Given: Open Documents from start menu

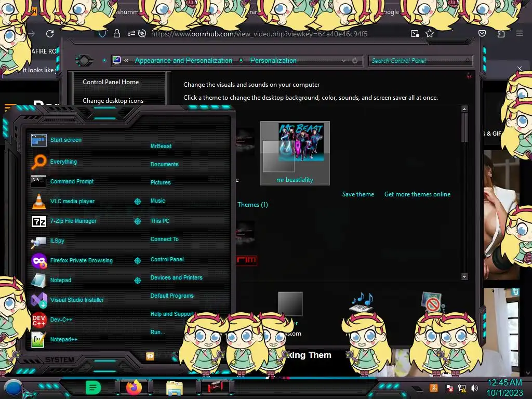Looking at the screenshot, I should pos(164,164).
